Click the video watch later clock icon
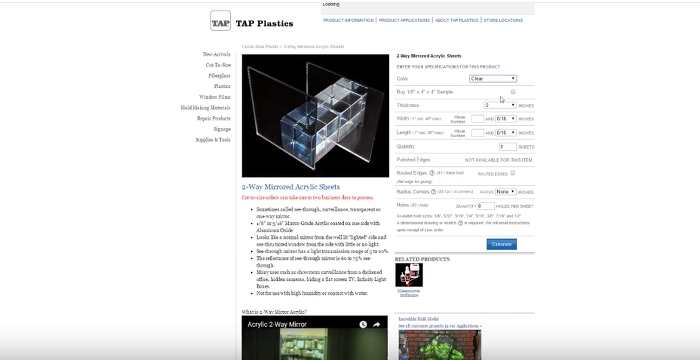The width and height of the screenshot is (700, 360). (x=363, y=325)
